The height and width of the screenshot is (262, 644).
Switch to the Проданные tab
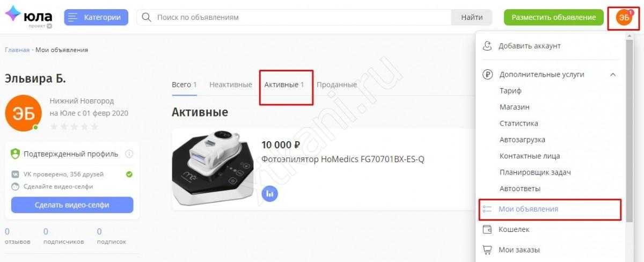(x=336, y=85)
